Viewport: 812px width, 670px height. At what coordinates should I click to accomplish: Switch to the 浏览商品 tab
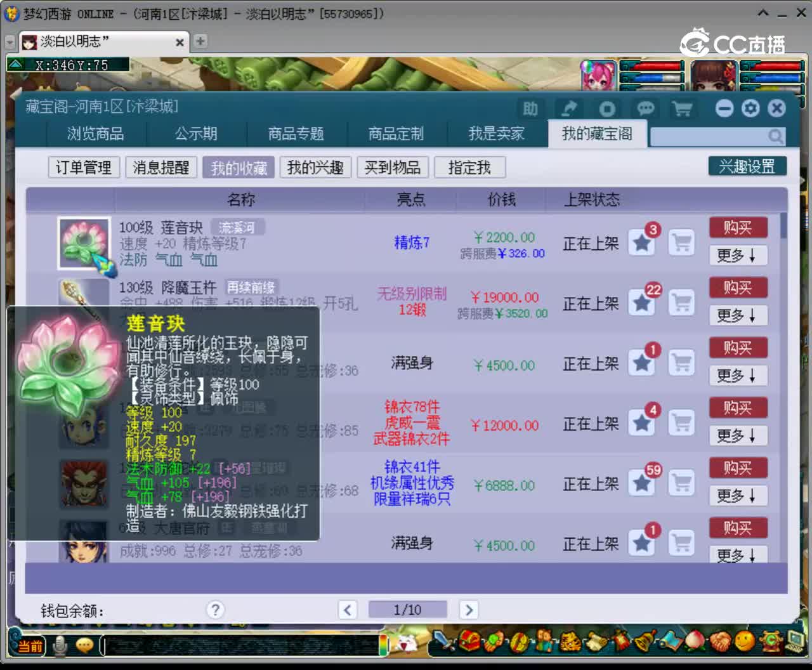[x=96, y=134]
